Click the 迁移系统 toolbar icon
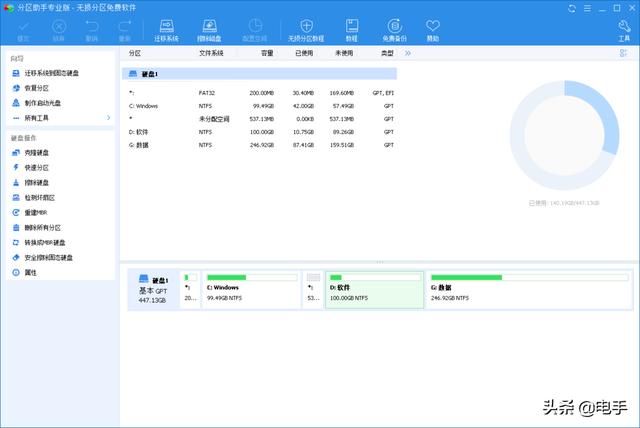640x428 pixels. pos(166,28)
